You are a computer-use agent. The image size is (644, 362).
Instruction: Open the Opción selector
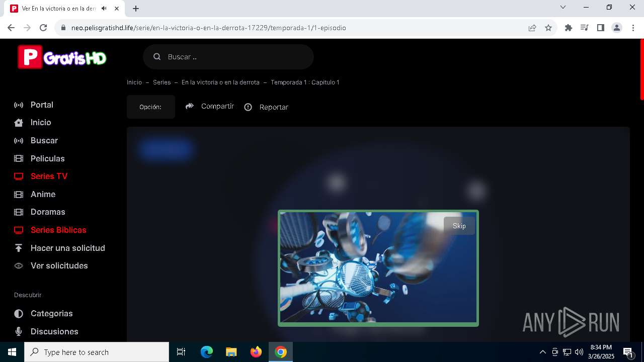[151, 107]
